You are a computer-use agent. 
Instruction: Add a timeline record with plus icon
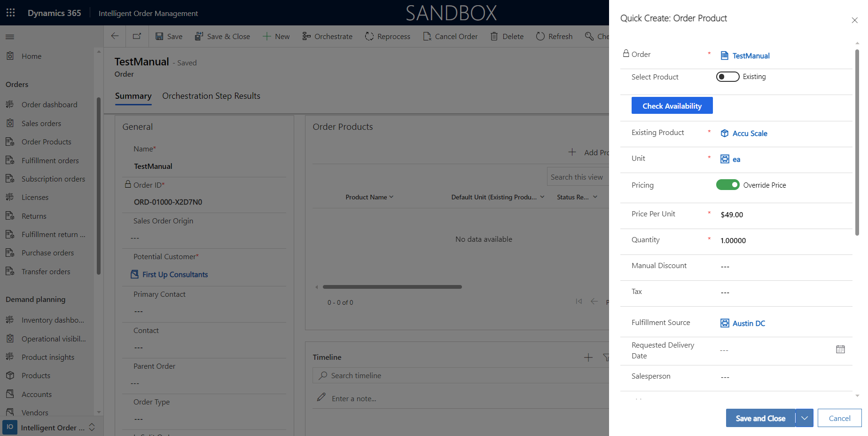click(x=588, y=357)
